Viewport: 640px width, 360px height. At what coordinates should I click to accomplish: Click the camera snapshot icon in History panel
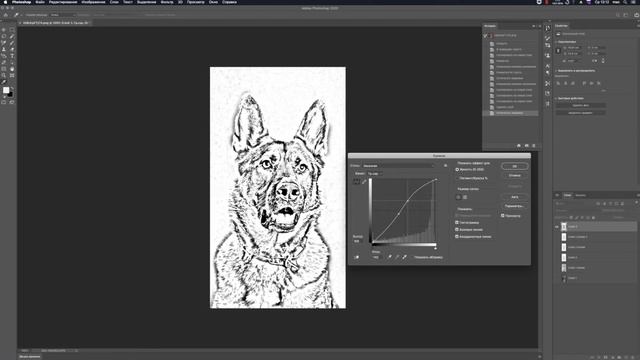[527, 145]
